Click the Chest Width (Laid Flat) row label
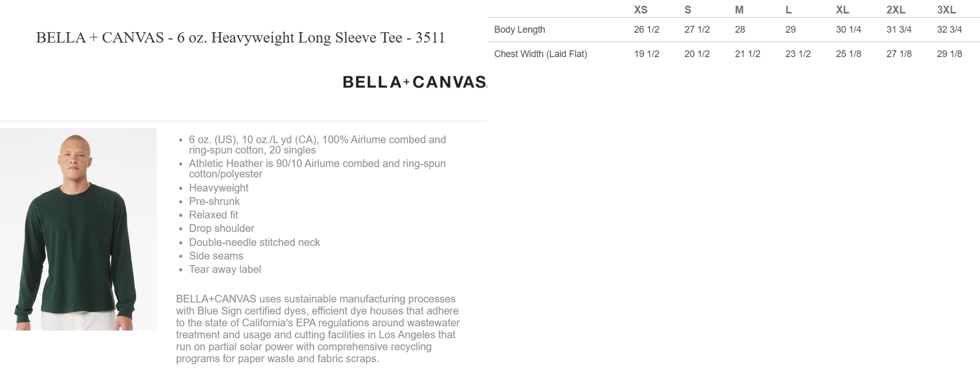Viewport: 980px width, 372px height. click(x=540, y=54)
